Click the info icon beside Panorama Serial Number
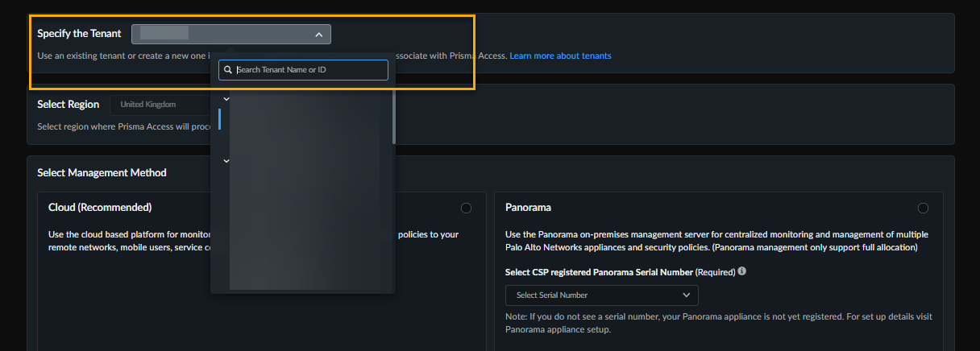This screenshot has width=980, height=351. 741,271
